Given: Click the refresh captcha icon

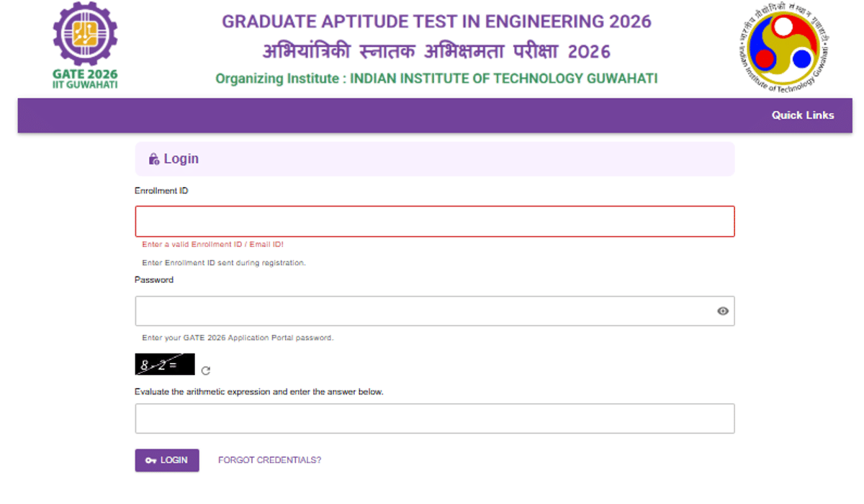Looking at the screenshot, I should tap(206, 370).
